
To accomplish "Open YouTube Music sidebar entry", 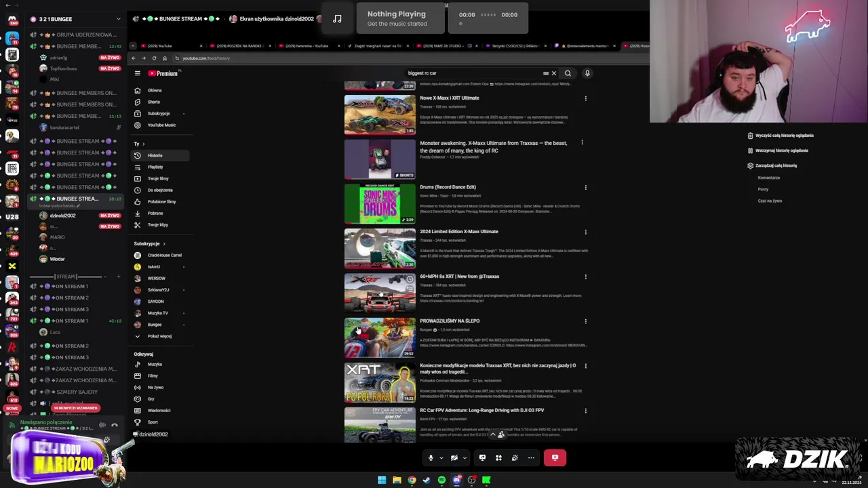I will 161,125.
